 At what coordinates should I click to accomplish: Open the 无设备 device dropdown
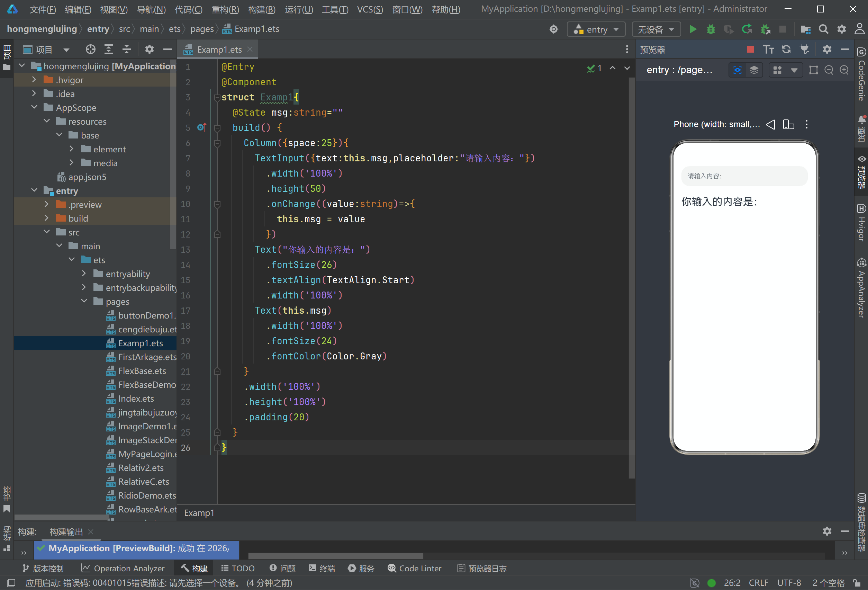click(x=656, y=29)
